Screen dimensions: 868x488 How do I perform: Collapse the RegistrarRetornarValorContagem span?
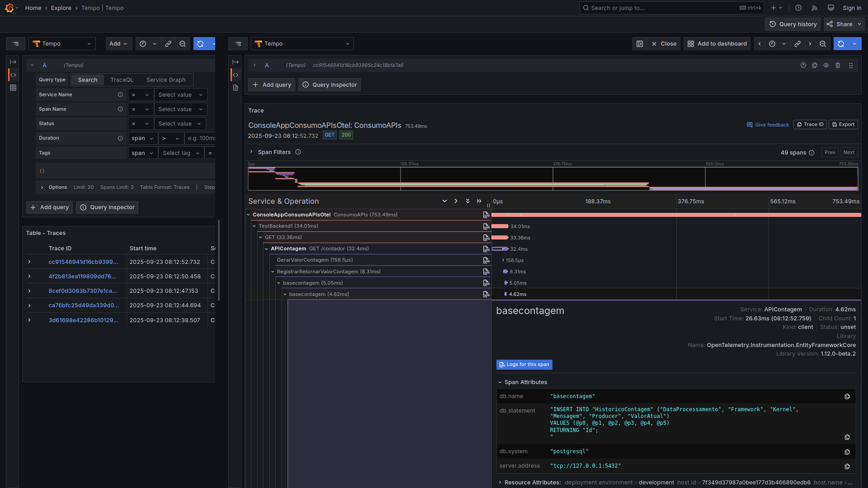point(273,272)
